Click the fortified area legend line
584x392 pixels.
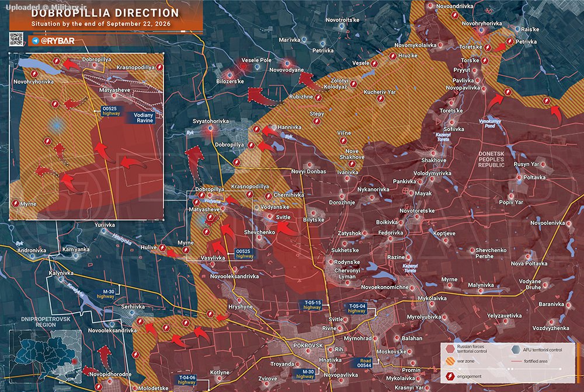(516, 361)
